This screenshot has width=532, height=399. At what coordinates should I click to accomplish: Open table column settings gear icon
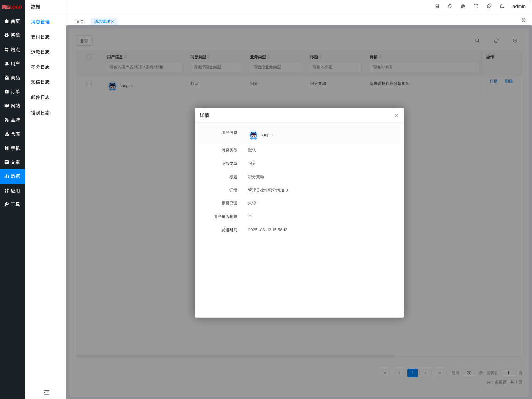[515, 41]
